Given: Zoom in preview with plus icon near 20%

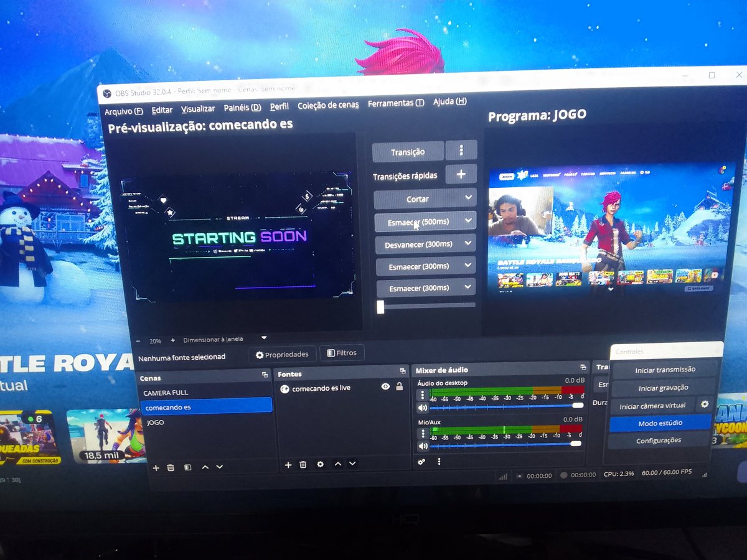Looking at the screenshot, I should (172, 341).
